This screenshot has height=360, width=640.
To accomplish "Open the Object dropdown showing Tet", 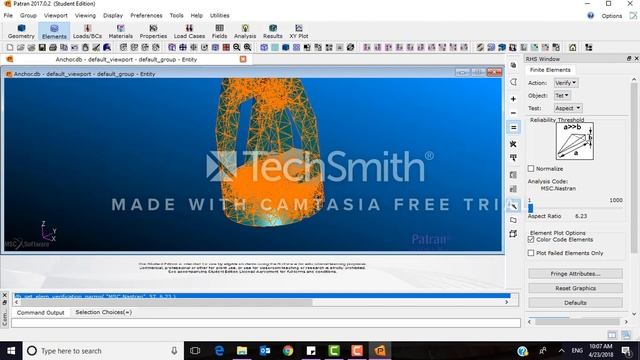I will tap(562, 96).
